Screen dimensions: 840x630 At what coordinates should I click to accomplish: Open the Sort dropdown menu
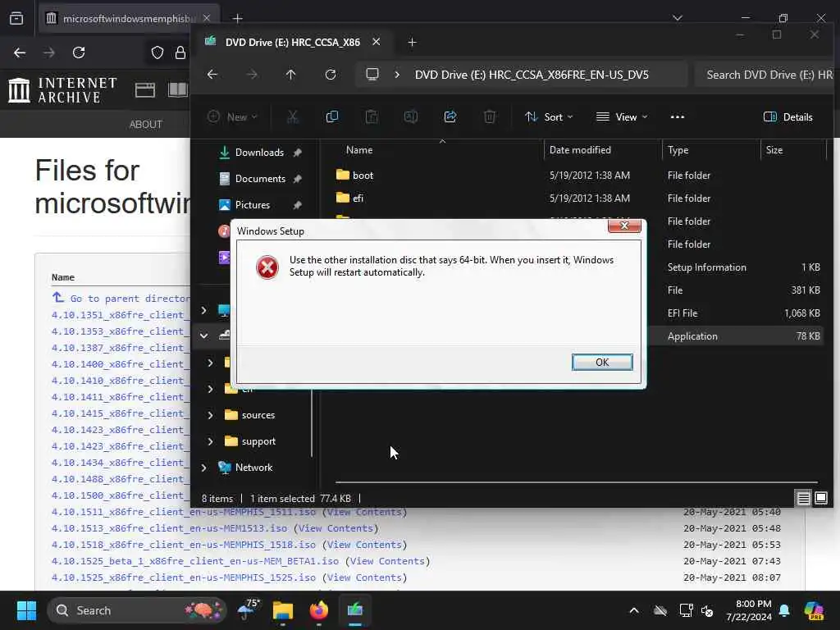pyautogui.click(x=549, y=116)
